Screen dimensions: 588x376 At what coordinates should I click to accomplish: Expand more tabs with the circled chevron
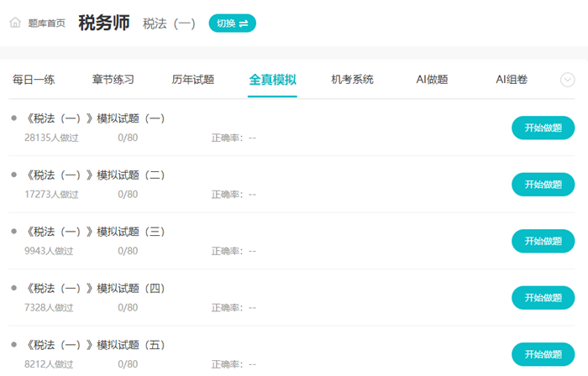tap(567, 80)
